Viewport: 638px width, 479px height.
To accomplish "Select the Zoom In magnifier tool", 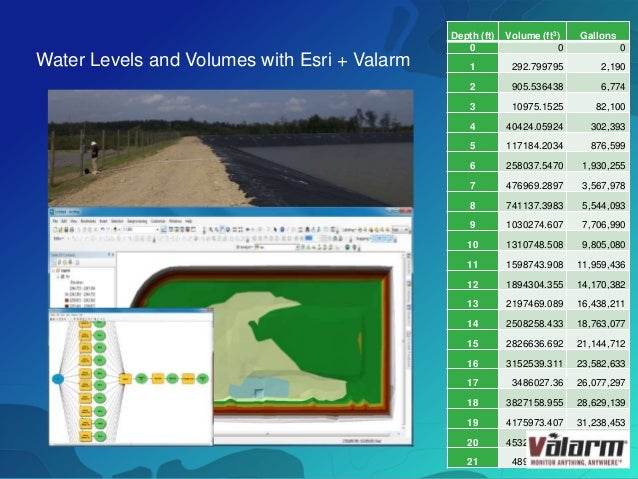I will (x=210, y=230).
